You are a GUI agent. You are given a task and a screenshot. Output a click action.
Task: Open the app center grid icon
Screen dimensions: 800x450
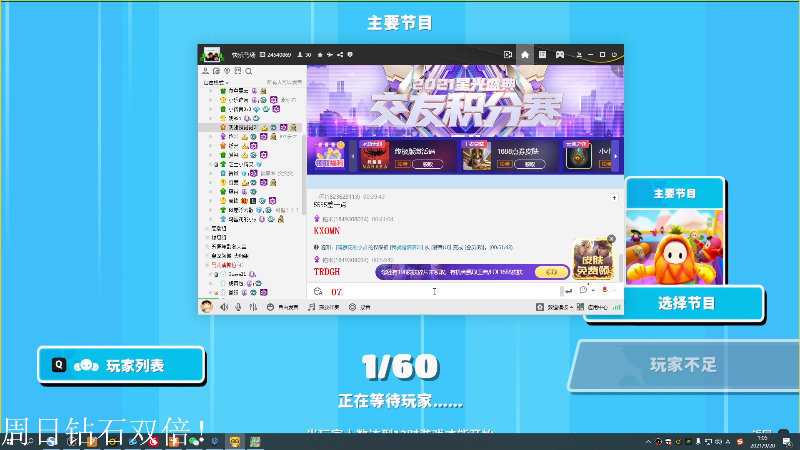click(580, 307)
